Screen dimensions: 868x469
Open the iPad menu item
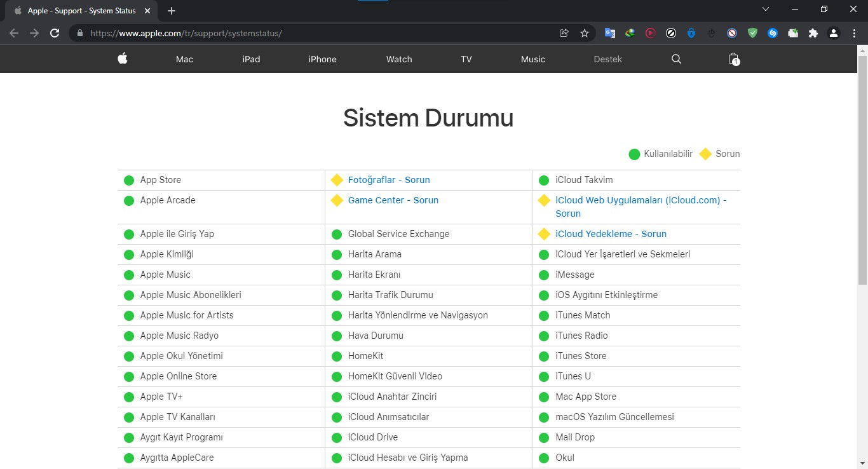[x=251, y=59]
